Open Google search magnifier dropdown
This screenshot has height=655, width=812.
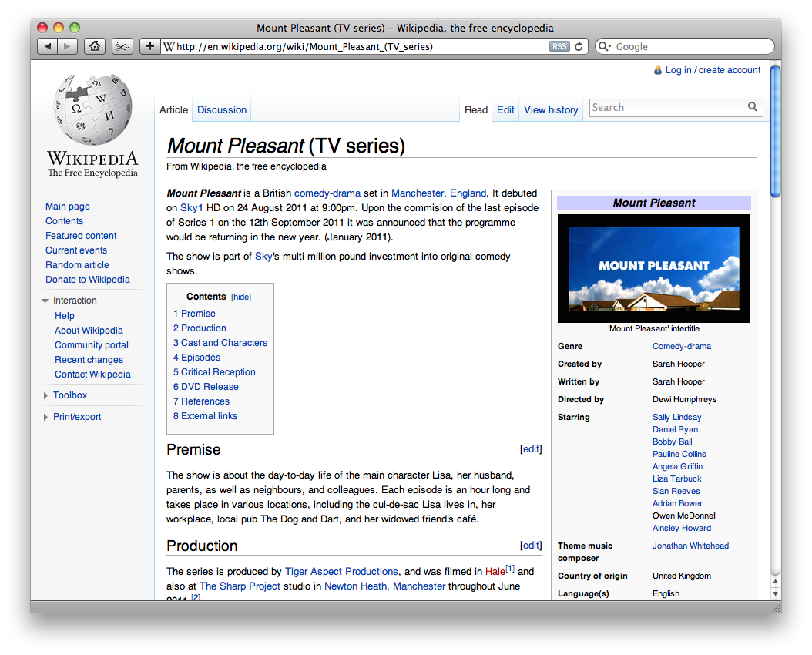(x=605, y=46)
